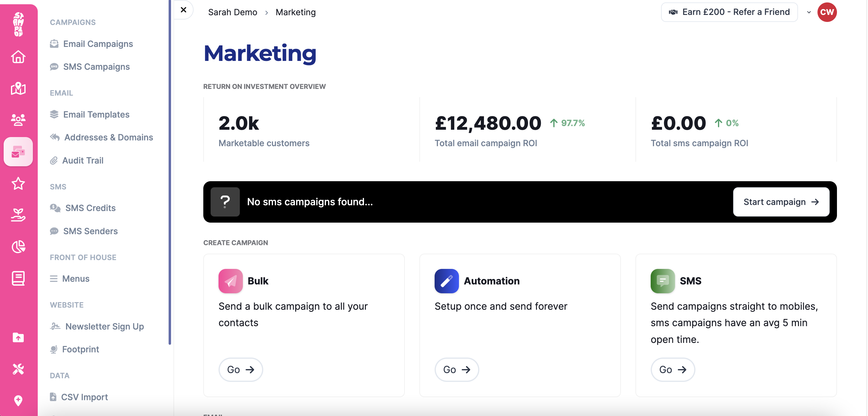Click Earn £200 Refer a Friend button

(x=729, y=12)
